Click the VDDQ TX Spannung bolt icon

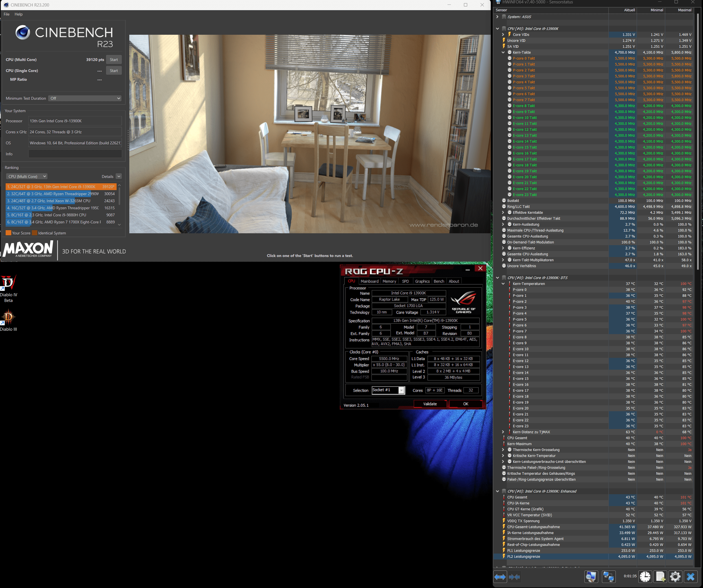coord(504,521)
